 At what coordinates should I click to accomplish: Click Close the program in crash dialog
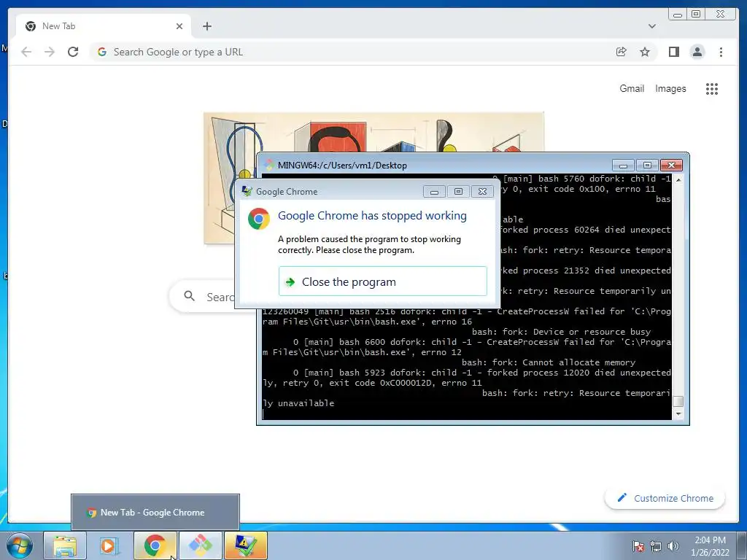tap(382, 281)
